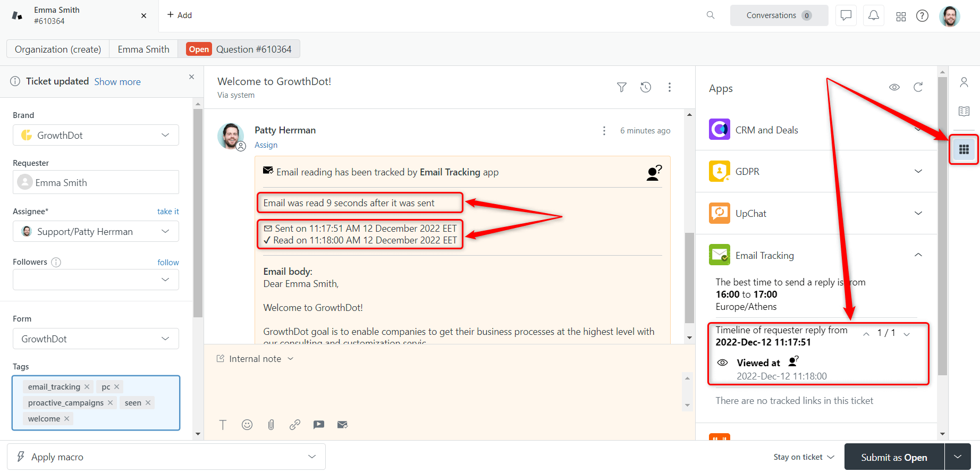Attach a file with paperclip icon
Screen dimensions: 980x472
[x=271, y=425]
